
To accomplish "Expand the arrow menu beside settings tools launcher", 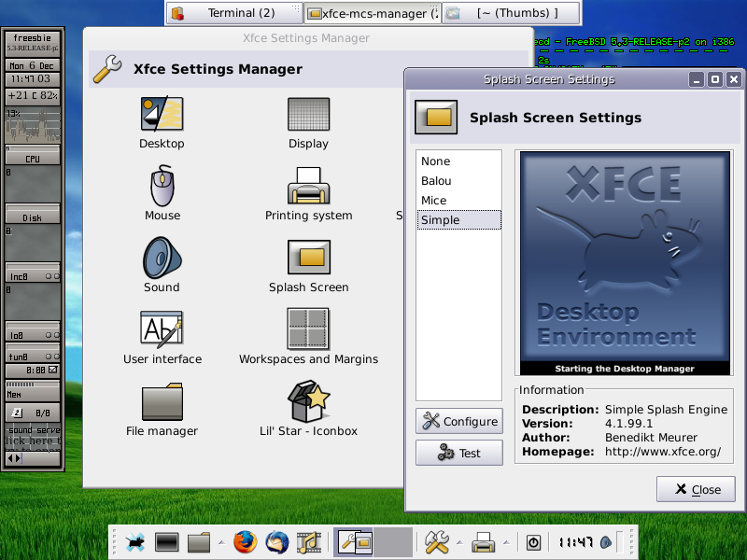I will [459, 542].
